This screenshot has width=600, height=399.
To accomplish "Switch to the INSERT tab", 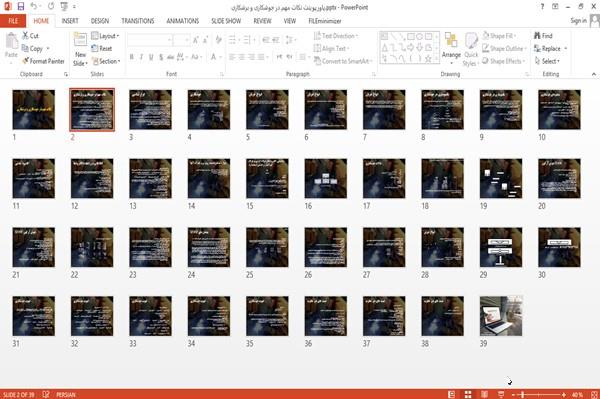I will pos(70,21).
